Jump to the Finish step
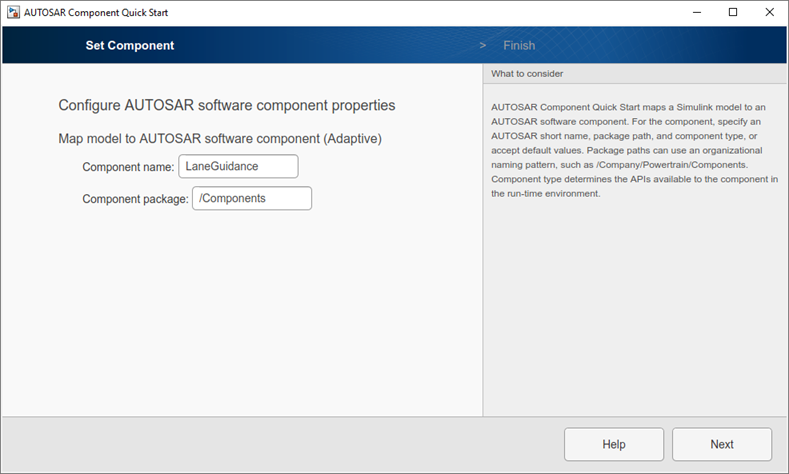The height and width of the screenshot is (474, 789). pos(519,46)
